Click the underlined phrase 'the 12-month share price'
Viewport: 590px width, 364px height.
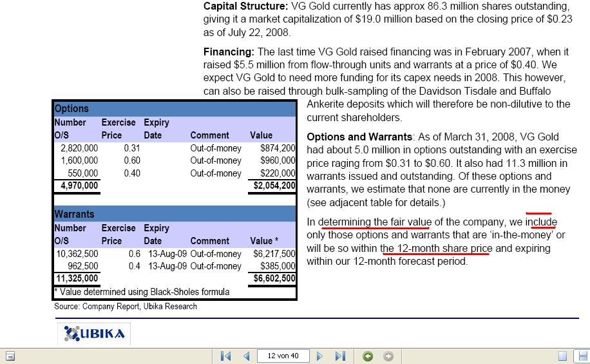436,249
